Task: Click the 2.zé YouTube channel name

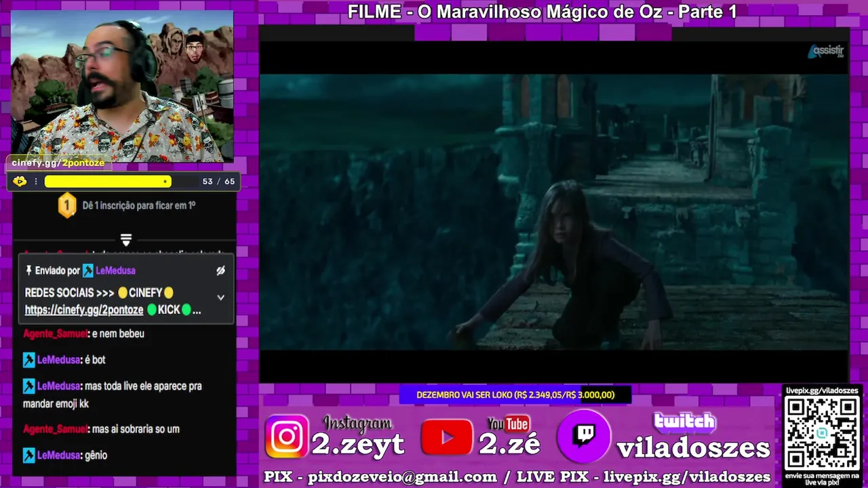Action: click(x=509, y=443)
